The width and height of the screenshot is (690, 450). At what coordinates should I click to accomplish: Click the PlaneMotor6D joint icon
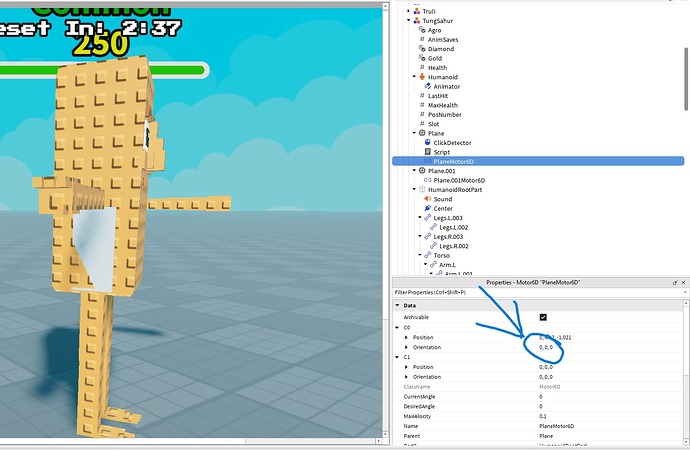pos(428,161)
